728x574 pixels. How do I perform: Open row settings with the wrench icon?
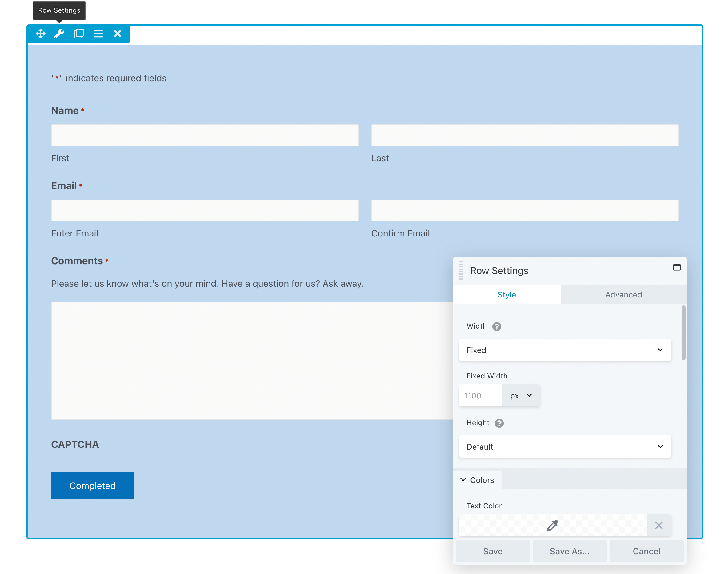pyautogui.click(x=59, y=34)
